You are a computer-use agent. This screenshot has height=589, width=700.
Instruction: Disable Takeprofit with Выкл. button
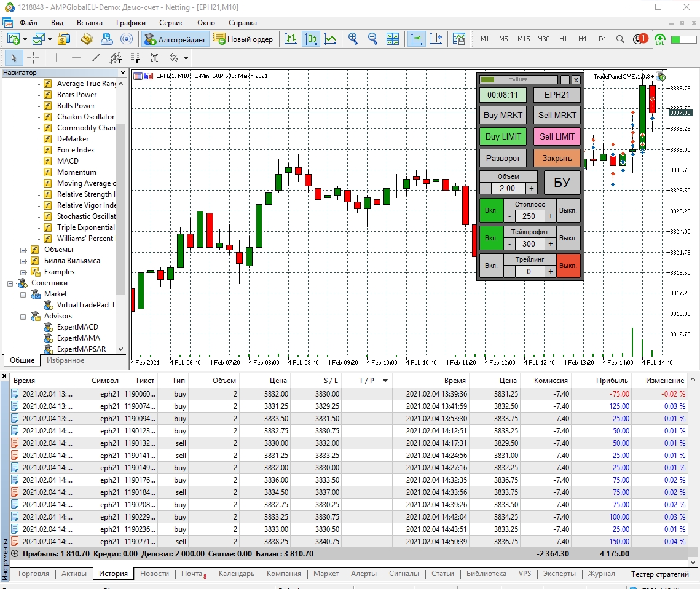click(568, 238)
